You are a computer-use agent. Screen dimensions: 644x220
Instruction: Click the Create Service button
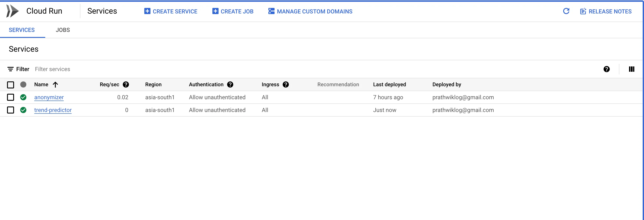tap(171, 11)
